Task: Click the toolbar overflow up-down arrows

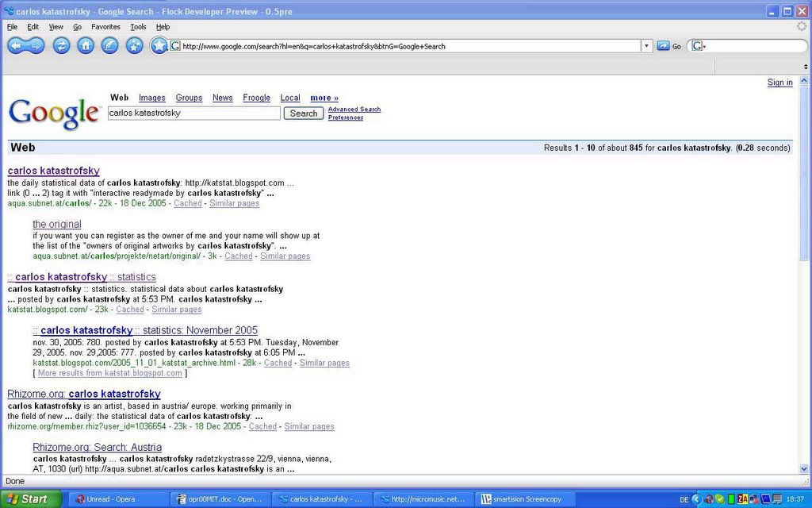Action: tap(806, 67)
